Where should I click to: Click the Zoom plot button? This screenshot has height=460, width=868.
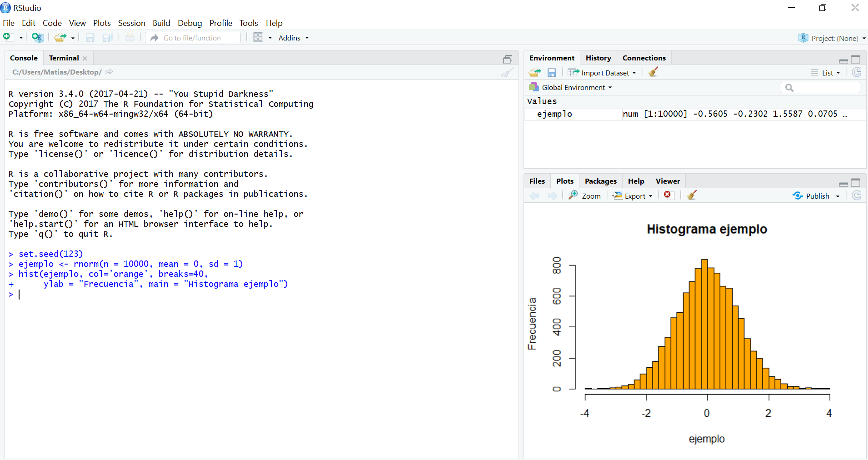pyautogui.click(x=585, y=196)
